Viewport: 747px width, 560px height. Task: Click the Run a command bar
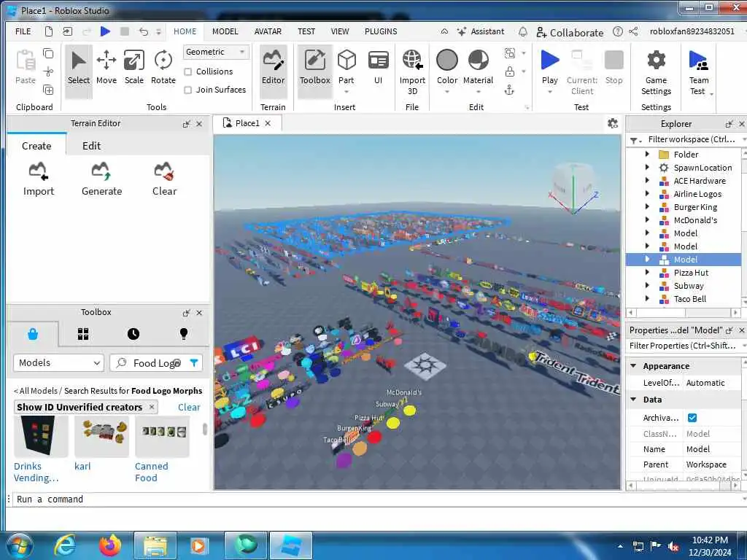click(376, 499)
